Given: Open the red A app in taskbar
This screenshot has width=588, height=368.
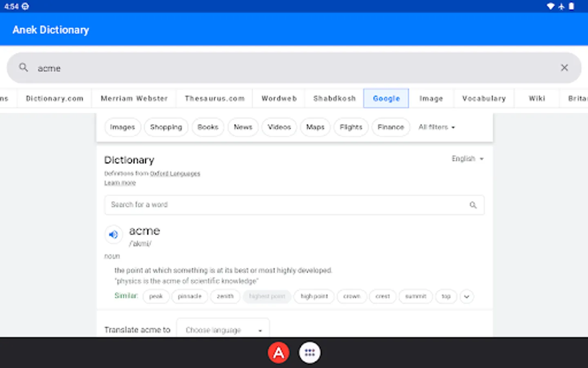Looking at the screenshot, I should (278, 352).
